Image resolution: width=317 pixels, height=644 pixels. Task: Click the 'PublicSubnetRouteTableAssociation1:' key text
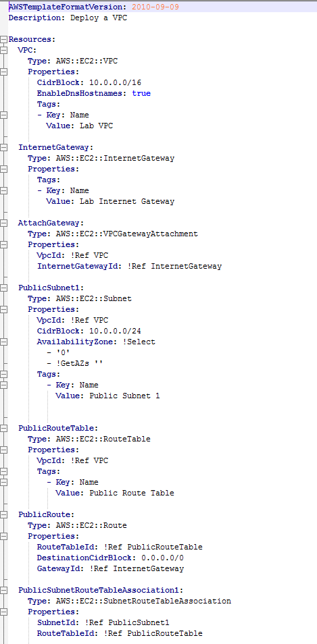click(x=101, y=590)
